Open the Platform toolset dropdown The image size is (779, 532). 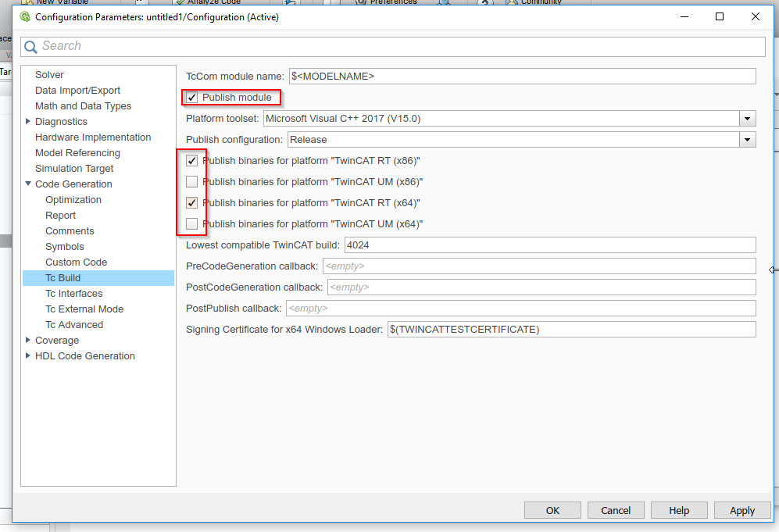tap(747, 119)
